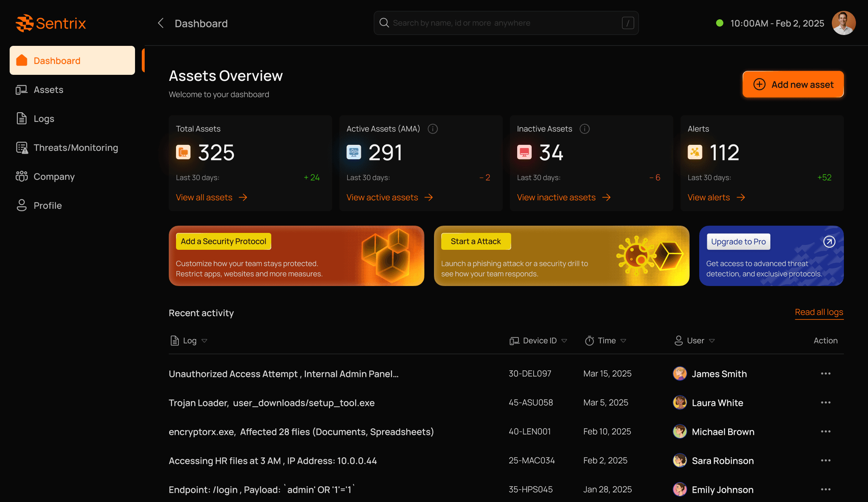Open actions menu for James Smith row
Viewport: 868px width, 502px height.
(825, 374)
